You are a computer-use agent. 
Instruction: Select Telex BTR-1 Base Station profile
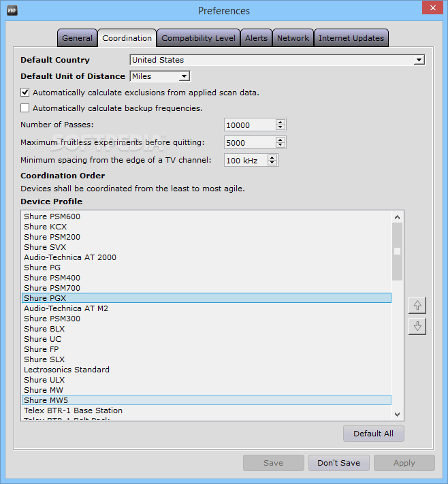click(x=206, y=410)
